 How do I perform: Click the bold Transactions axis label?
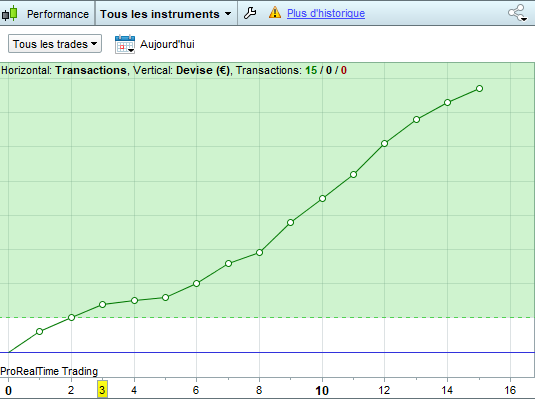click(x=91, y=70)
